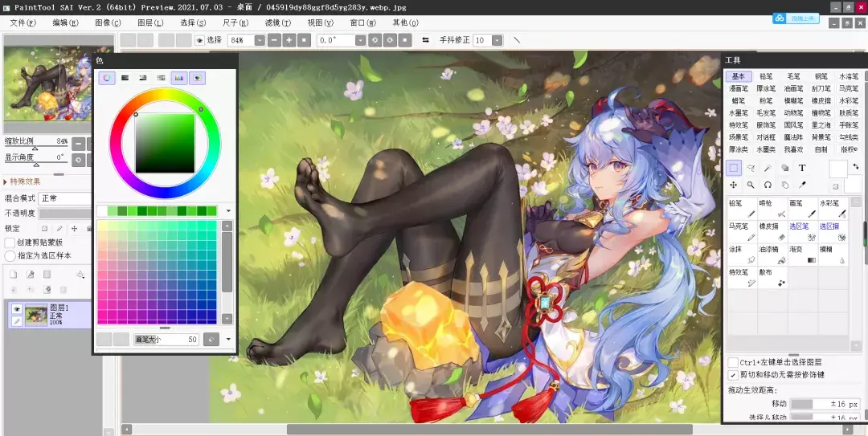Choose the 油漆桶 bucket tool
The image size is (868, 436).
pos(772,255)
